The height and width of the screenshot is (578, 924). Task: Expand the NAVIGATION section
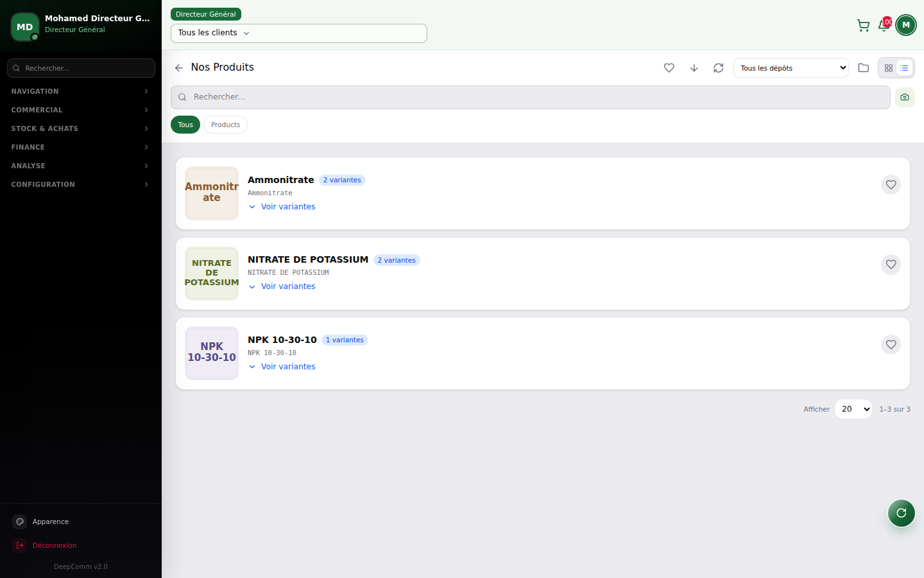tap(80, 91)
